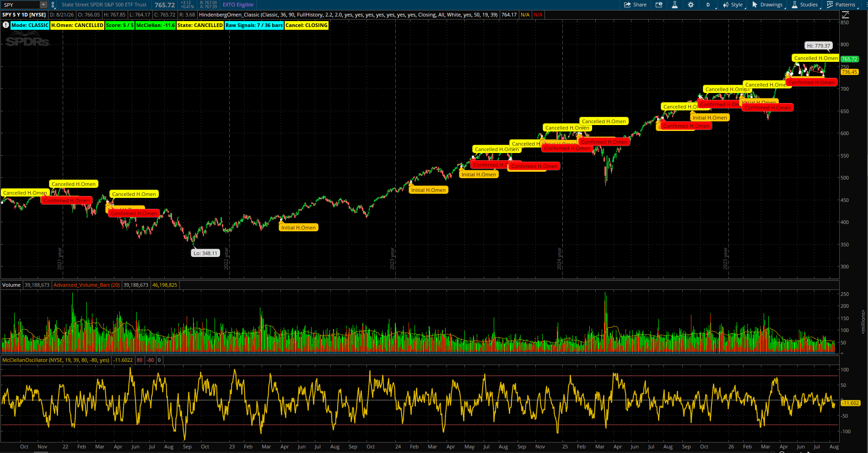Click the Volume subgraph label
This screenshot has width=868, height=453.
coord(11,285)
